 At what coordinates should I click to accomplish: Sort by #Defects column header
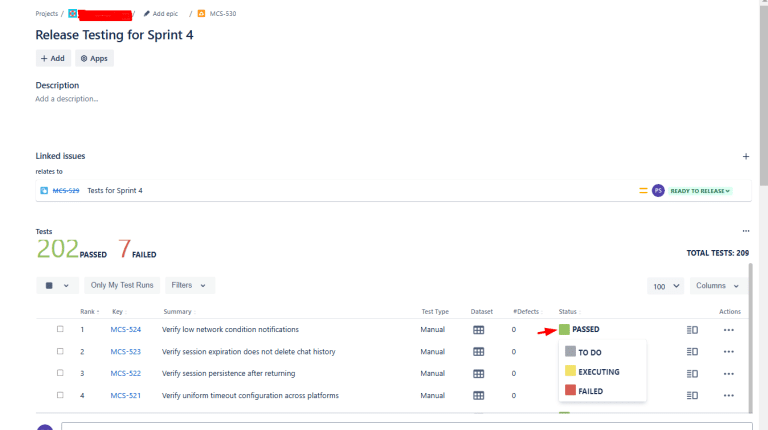coord(528,311)
